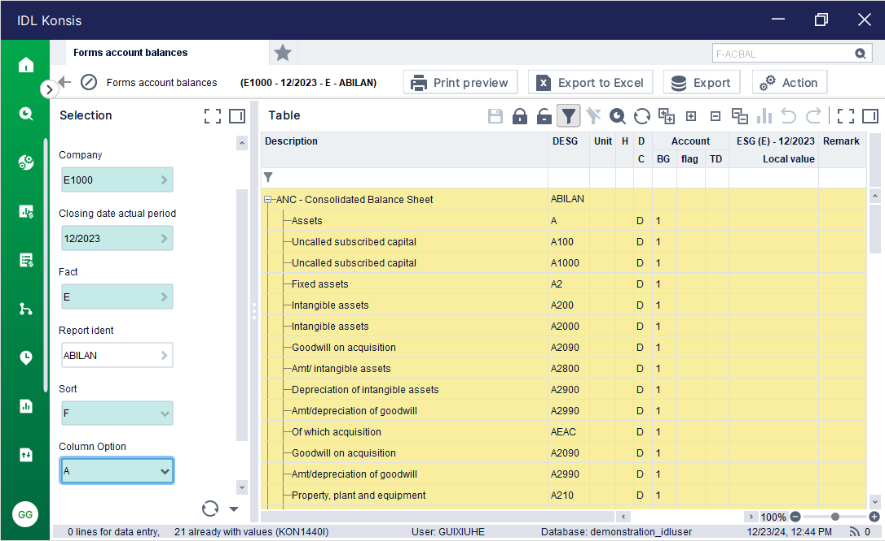Click the refresh icon below Selection panel

click(210, 509)
